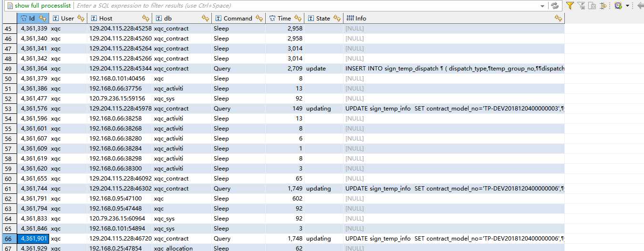Click the 'update' State cell in row 49
Screen dimensions: 644x251
pos(323,69)
